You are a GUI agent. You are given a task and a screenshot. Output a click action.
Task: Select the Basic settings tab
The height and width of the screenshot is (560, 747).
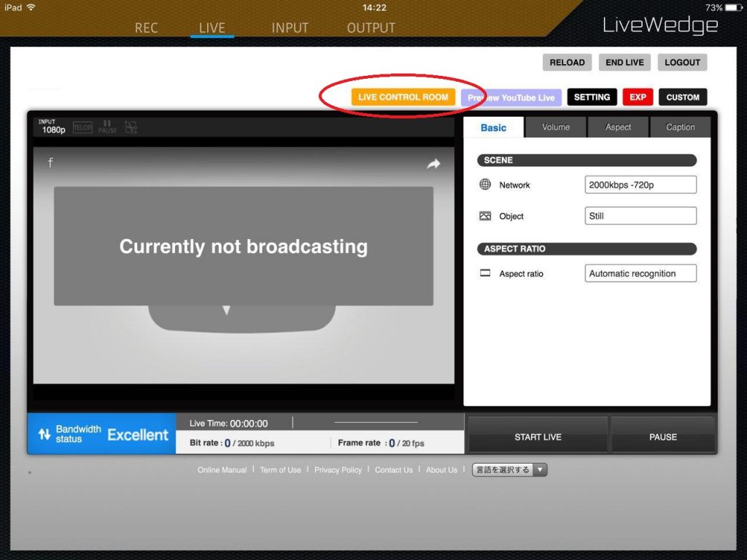494,128
